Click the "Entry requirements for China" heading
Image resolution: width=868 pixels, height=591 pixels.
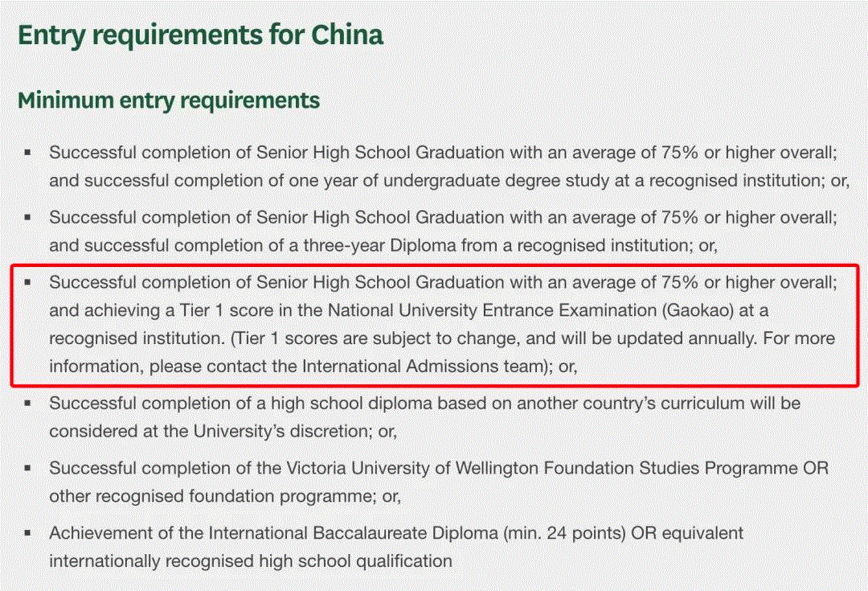200,35
